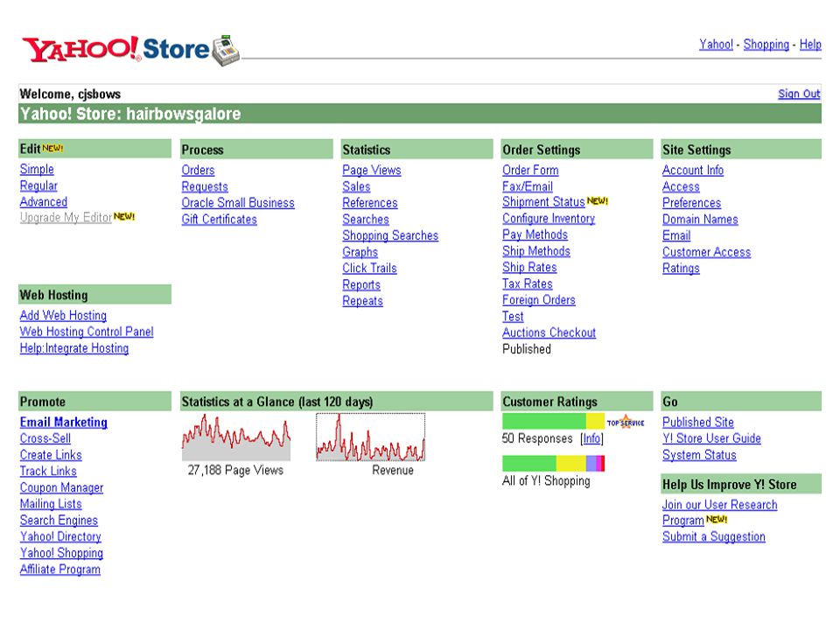View Sales statistics
This screenshot has width=840, height=630.
(x=356, y=187)
